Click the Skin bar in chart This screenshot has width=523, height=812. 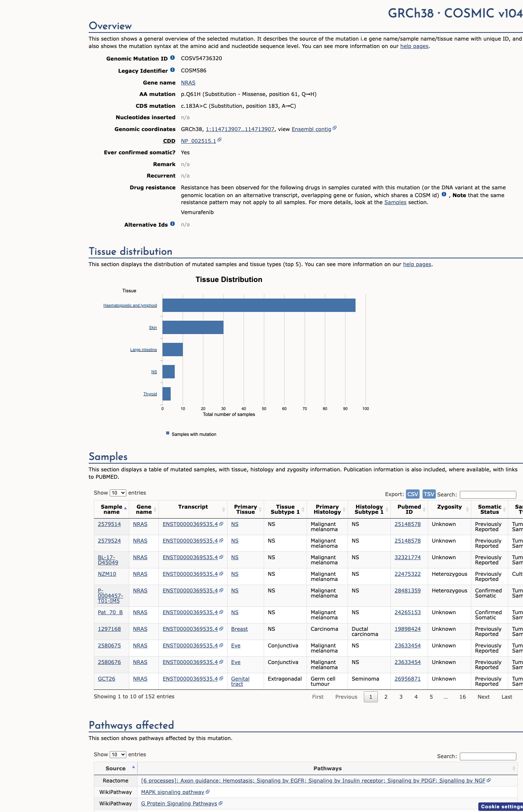tap(193, 327)
